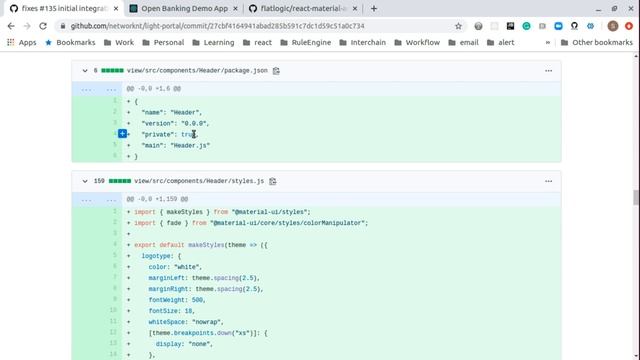Open the GitHub octocat extension
The image size is (640, 360).
[x=574, y=26]
